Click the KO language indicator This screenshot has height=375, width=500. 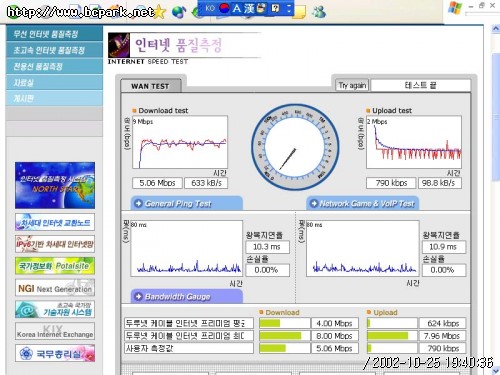pos(210,8)
